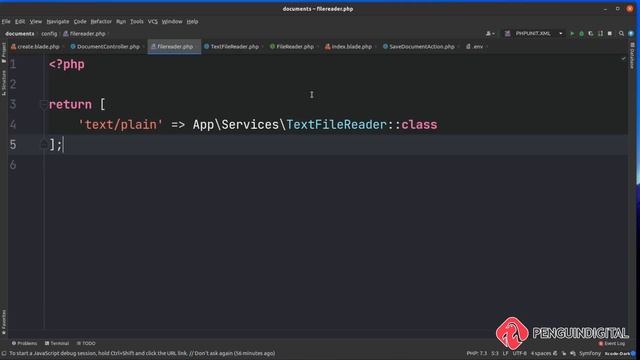Click the green Run button
This screenshot has height=360, width=640.
(x=572, y=33)
